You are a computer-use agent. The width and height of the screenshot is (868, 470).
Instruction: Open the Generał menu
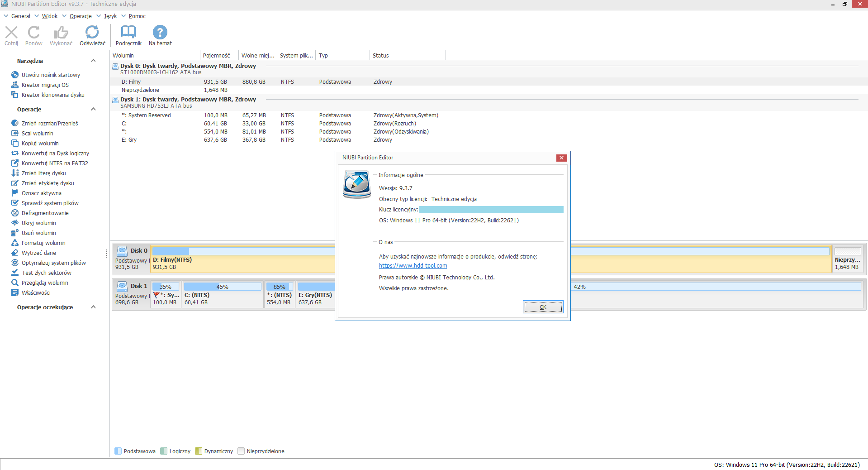(x=21, y=16)
